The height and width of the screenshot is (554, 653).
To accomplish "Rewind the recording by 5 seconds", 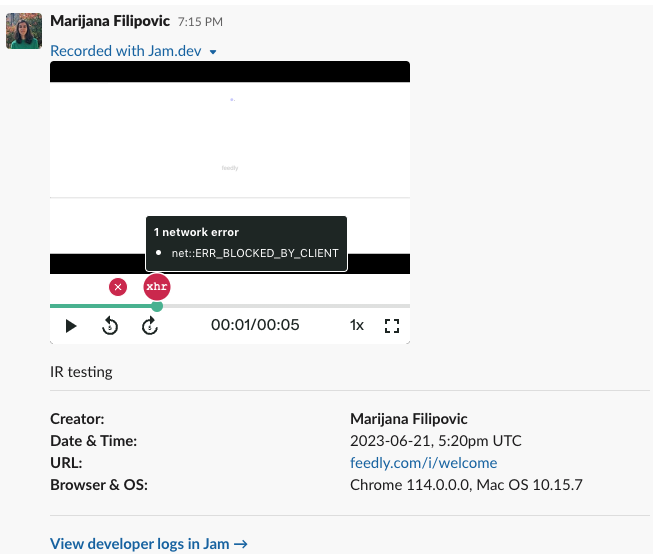I will [x=110, y=325].
